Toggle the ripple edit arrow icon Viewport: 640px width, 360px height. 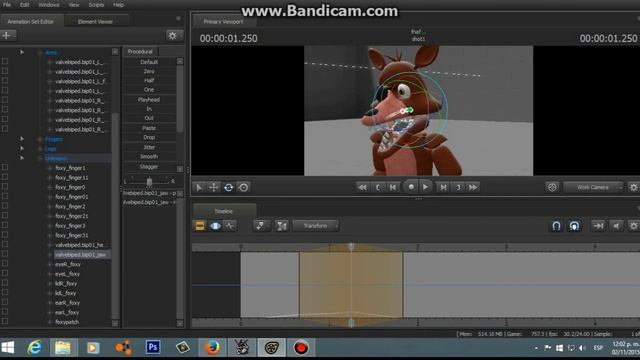(x=598, y=226)
